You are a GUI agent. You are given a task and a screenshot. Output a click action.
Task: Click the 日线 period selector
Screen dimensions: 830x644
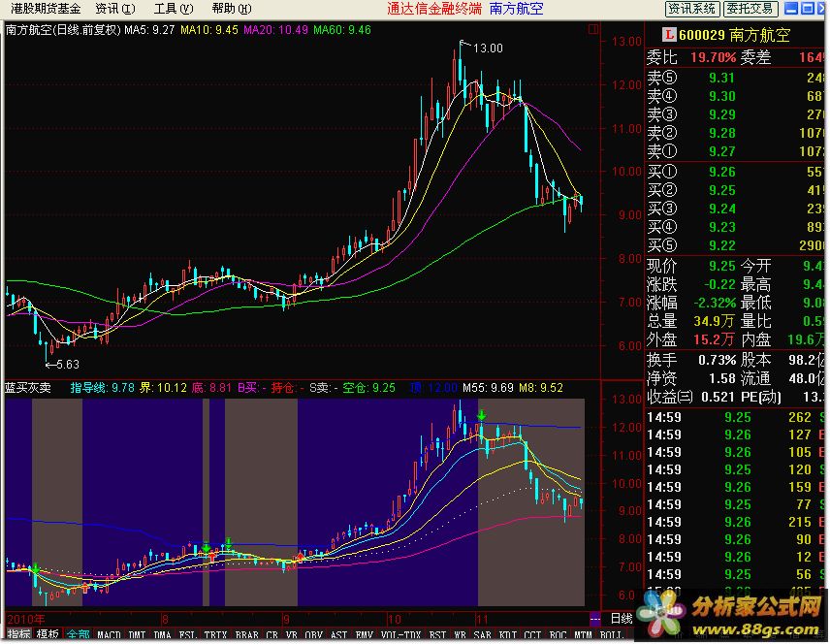[621, 618]
